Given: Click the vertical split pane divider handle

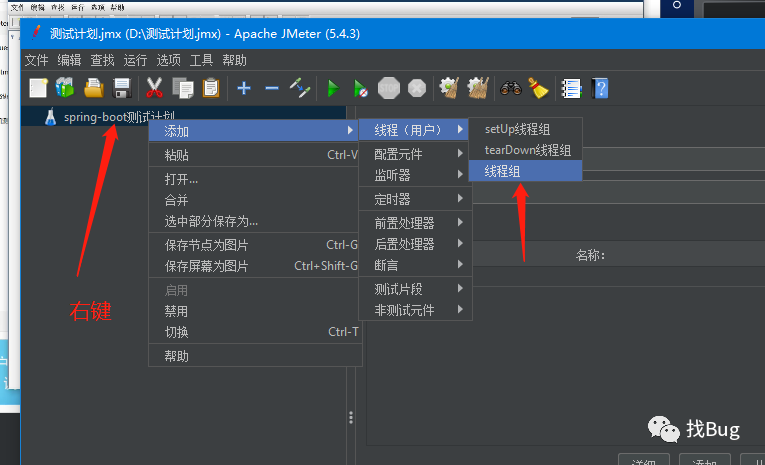Looking at the screenshot, I should [x=351, y=417].
